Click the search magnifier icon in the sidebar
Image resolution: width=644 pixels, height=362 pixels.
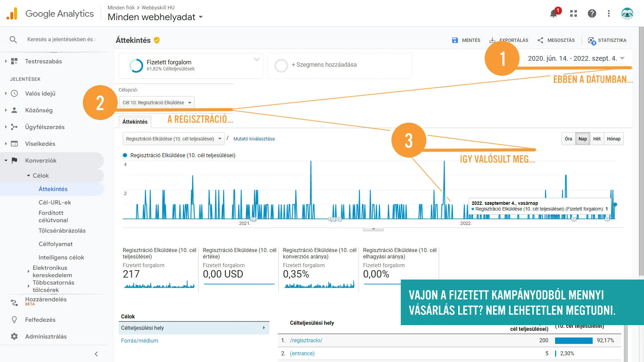point(13,40)
